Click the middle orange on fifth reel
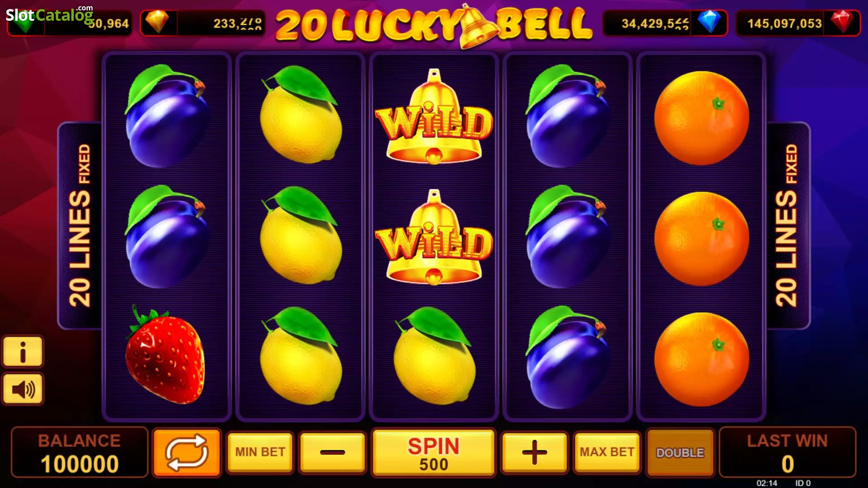 tap(702, 239)
